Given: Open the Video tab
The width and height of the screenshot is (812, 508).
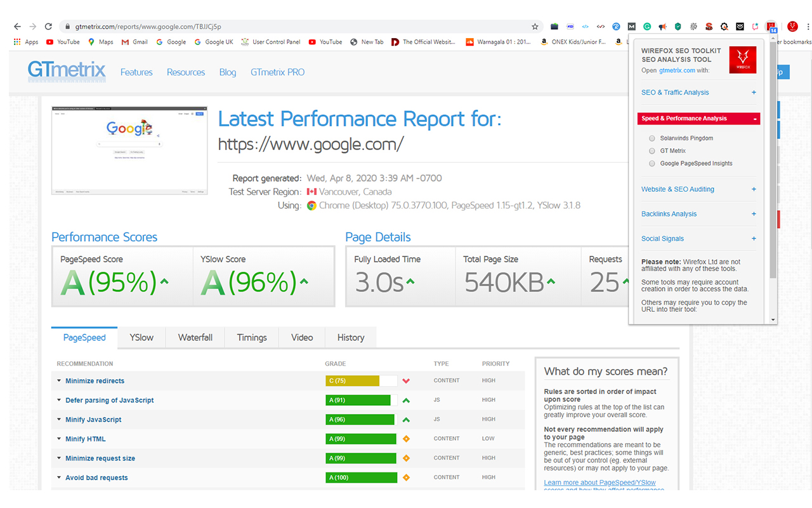Looking at the screenshot, I should click(302, 338).
